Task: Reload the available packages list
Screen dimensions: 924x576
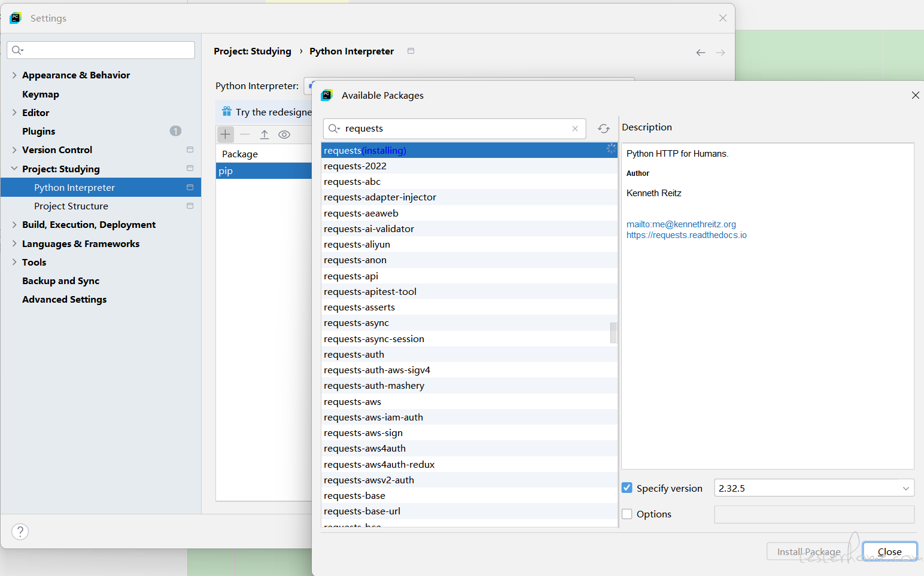Action: tap(604, 129)
